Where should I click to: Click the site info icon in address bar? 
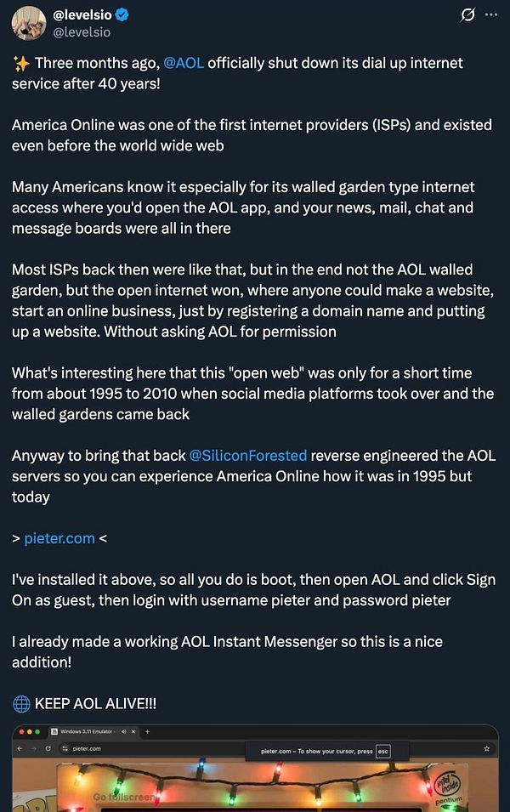(x=65, y=748)
